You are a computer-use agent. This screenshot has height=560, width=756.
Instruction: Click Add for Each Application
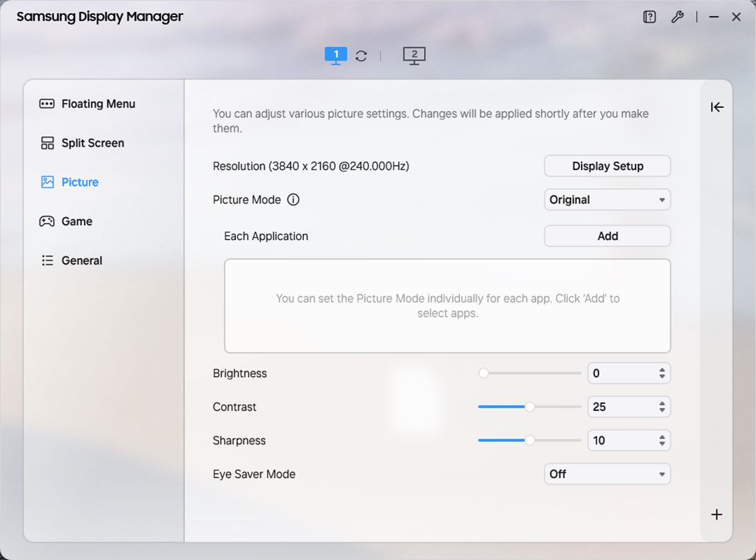pyautogui.click(x=608, y=236)
